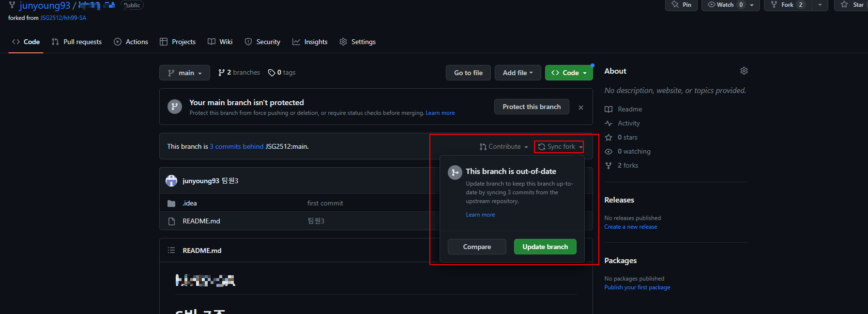Click Publish your first package

click(x=637, y=287)
